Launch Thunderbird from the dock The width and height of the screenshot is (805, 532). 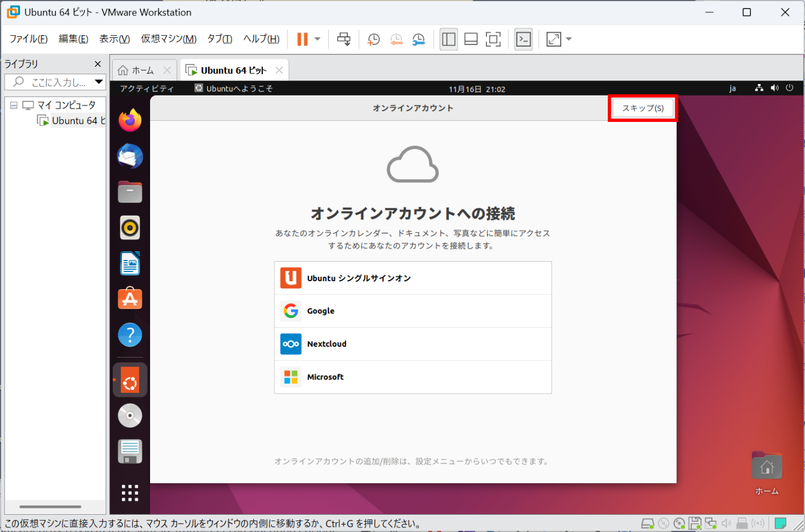point(130,156)
